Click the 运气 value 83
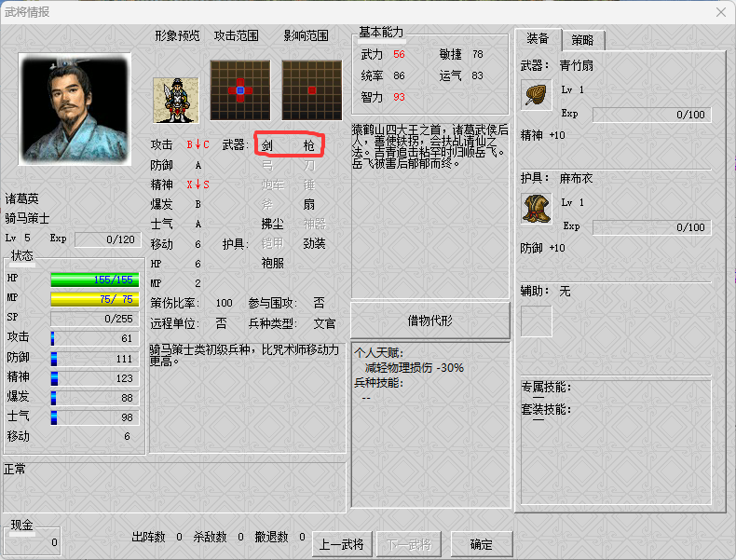The width and height of the screenshot is (736, 560). pos(477,75)
